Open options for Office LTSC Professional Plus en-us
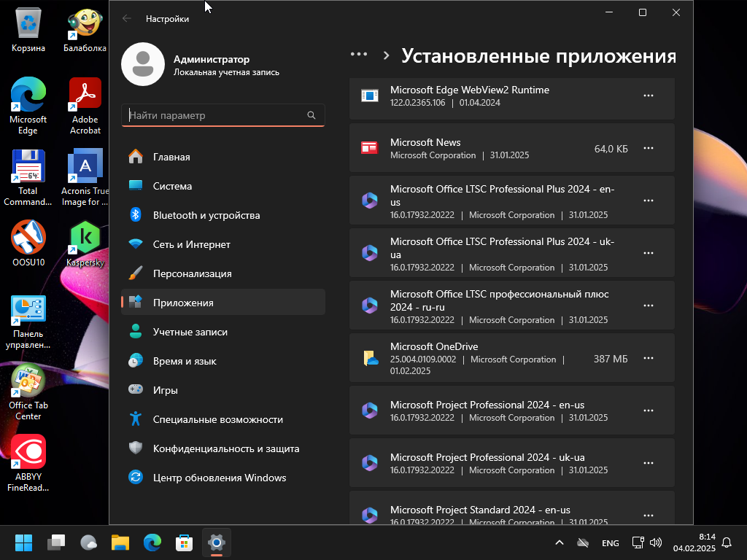The image size is (747, 560). tap(649, 201)
